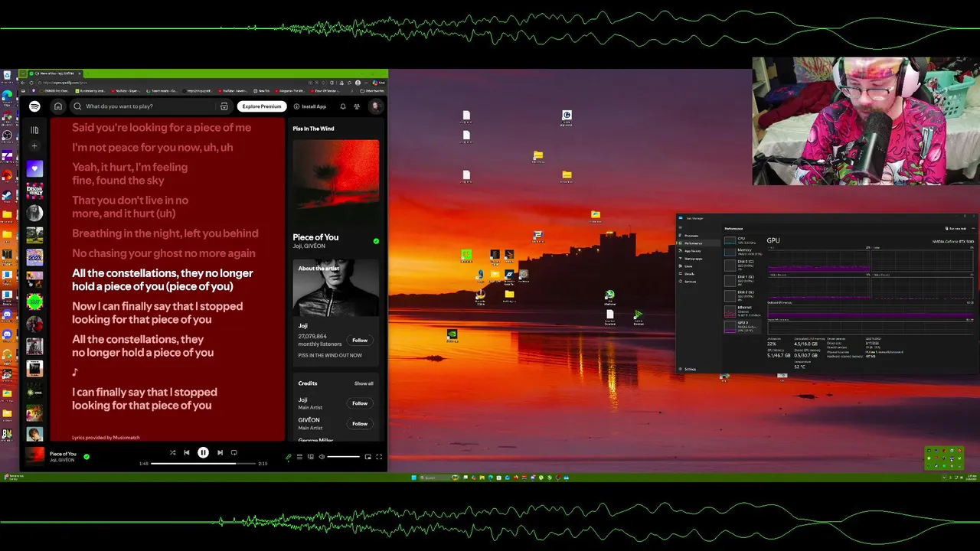This screenshot has width=980, height=551.
Task: Enter full screen mode in Spotify
Action: click(x=378, y=457)
